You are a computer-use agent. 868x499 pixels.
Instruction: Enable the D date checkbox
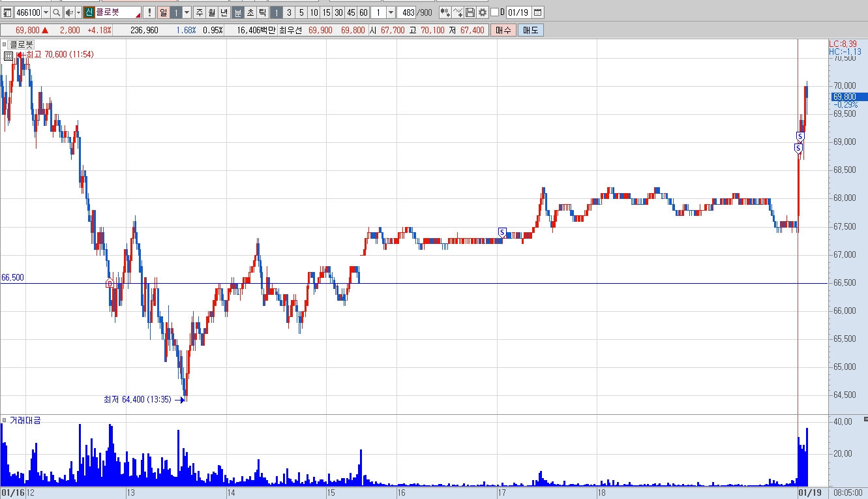pyautogui.click(x=494, y=12)
